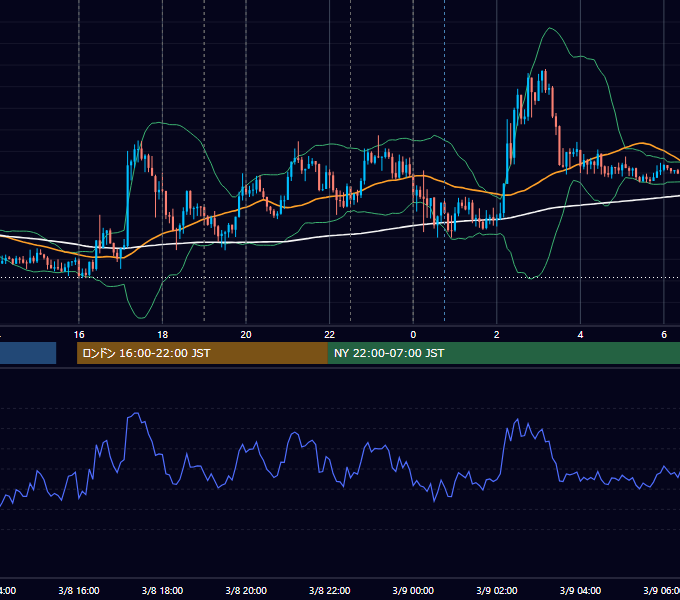The height and width of the screenshot is (600, 680).
Task: Click the '3/9 04:00' date label
Action: click(x=580, y=591)
